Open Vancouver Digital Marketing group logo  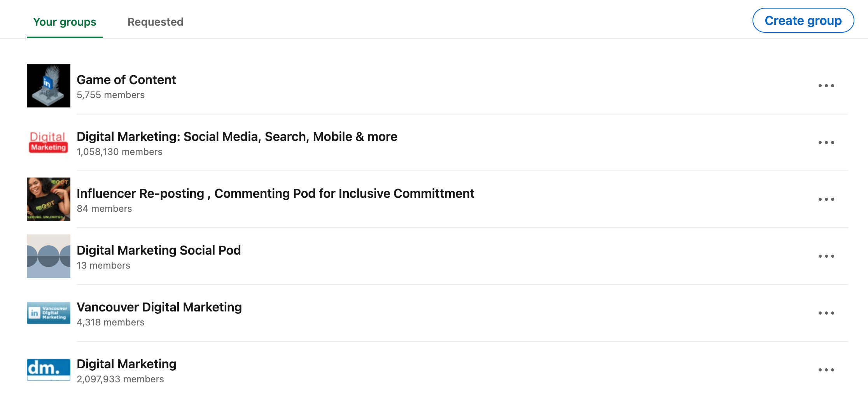(49, 313)
